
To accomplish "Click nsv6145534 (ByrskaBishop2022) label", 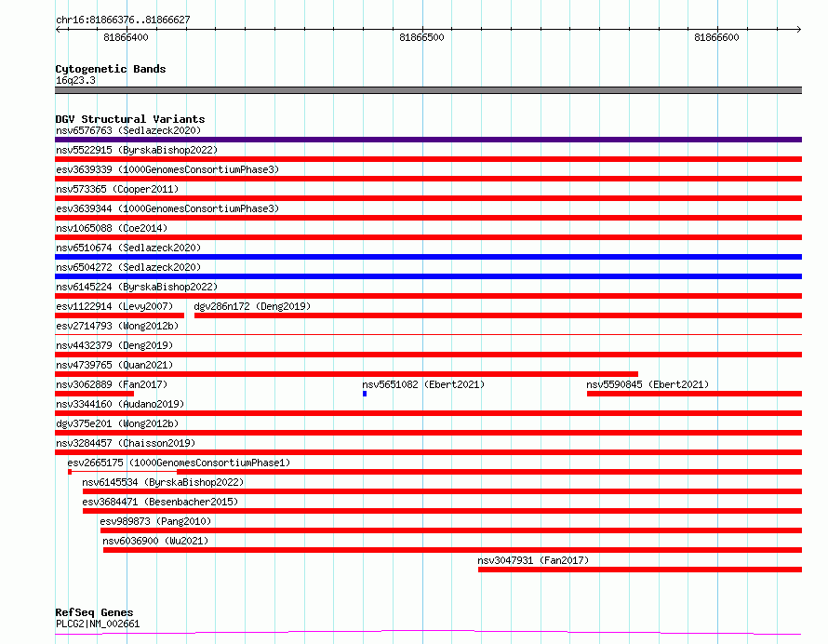I will 163,482.
